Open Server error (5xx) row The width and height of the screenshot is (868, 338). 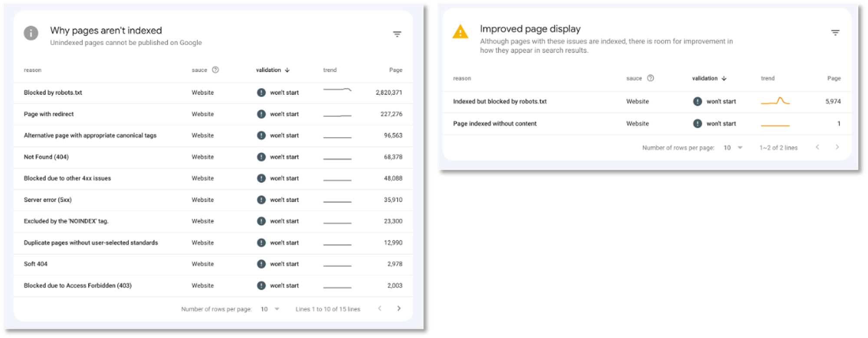pos(213,200)
